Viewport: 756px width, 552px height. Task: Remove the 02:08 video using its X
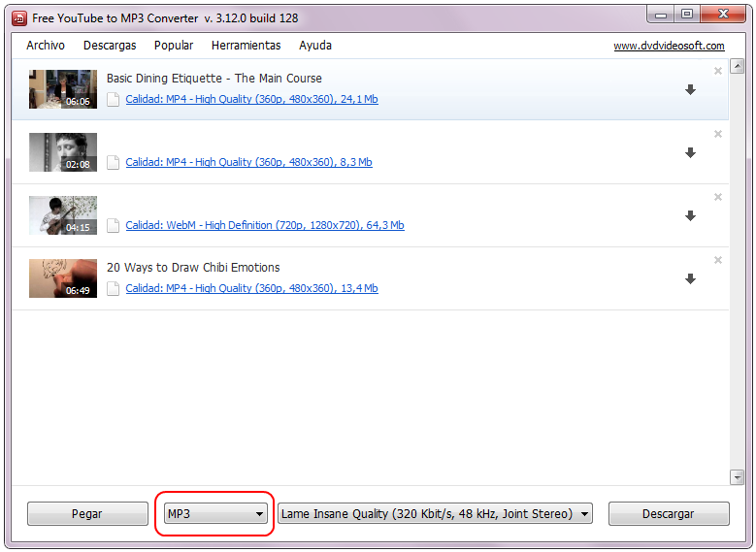(x=718, y=134)
